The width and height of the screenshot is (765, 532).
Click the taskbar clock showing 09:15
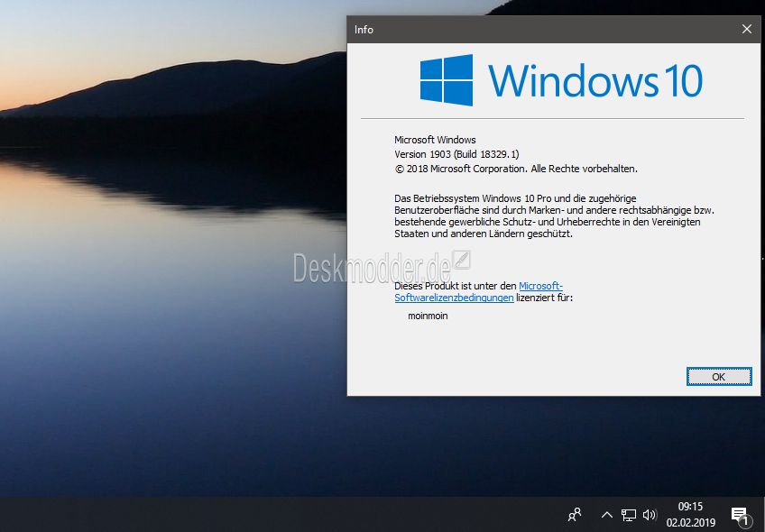click(690, 507)
